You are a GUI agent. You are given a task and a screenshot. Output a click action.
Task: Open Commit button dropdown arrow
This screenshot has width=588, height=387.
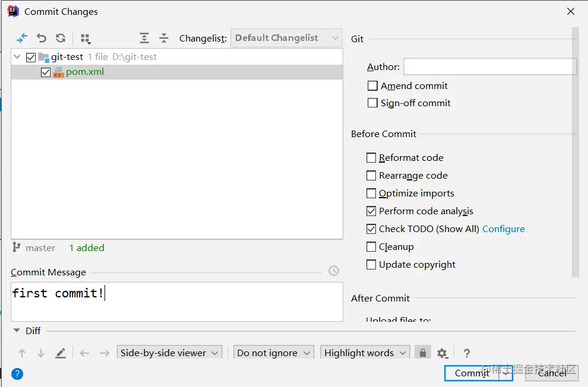tap(506, 373)
